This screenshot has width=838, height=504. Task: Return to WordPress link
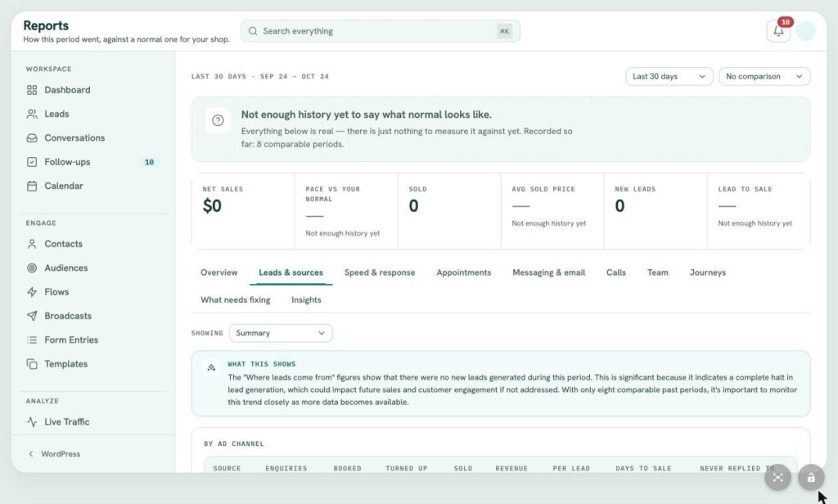[61, 454]
